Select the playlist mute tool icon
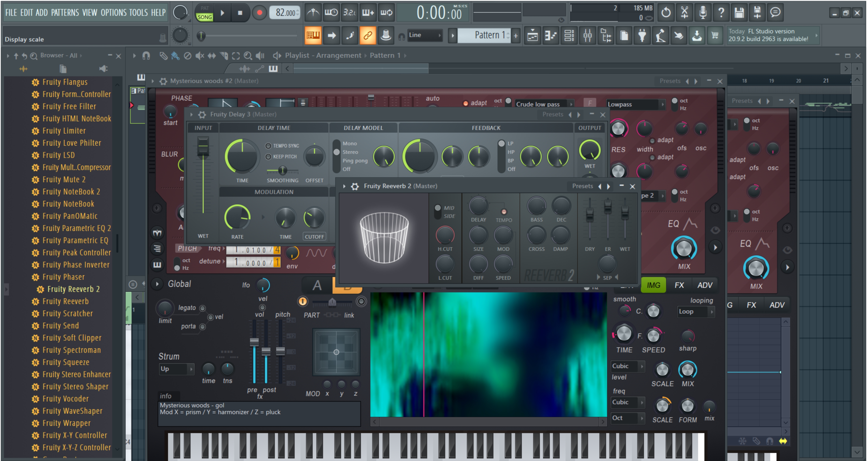 (200, 56)
